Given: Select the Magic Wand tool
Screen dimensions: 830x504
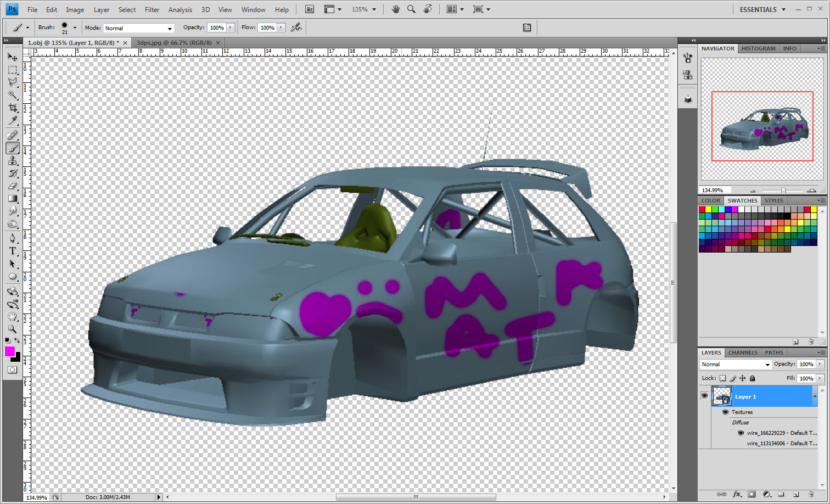Looking at the screenshot, I should [x=13, y=95].
